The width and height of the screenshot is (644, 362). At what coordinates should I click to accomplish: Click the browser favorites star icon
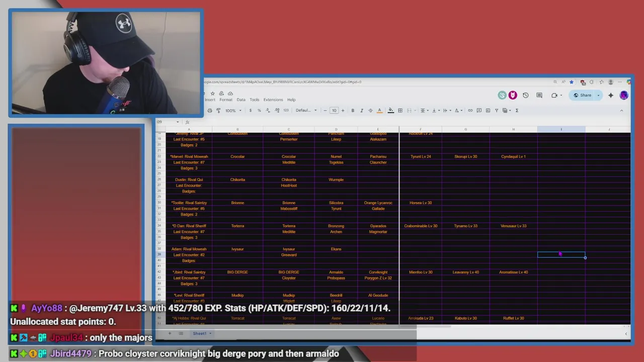(x=571, y=82)
